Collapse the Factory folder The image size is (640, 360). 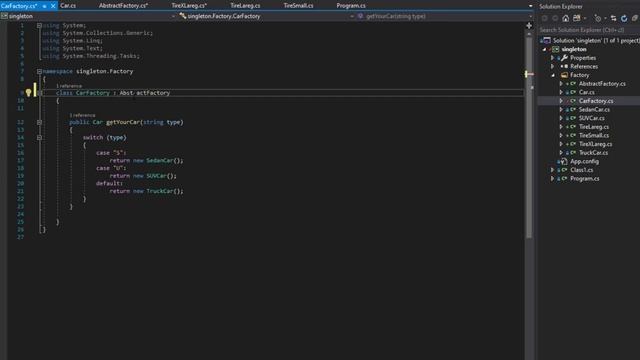(553, 75)
